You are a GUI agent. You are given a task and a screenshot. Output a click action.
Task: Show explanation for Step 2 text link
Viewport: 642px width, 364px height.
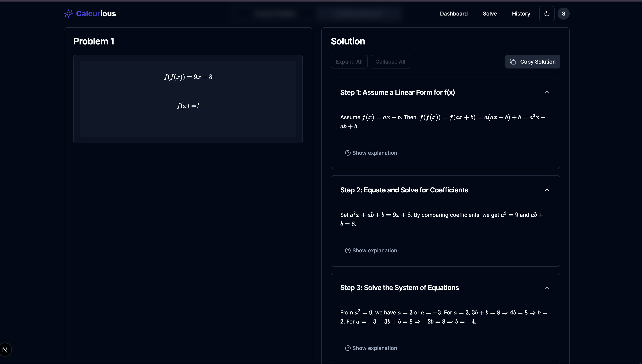(374, 250)
